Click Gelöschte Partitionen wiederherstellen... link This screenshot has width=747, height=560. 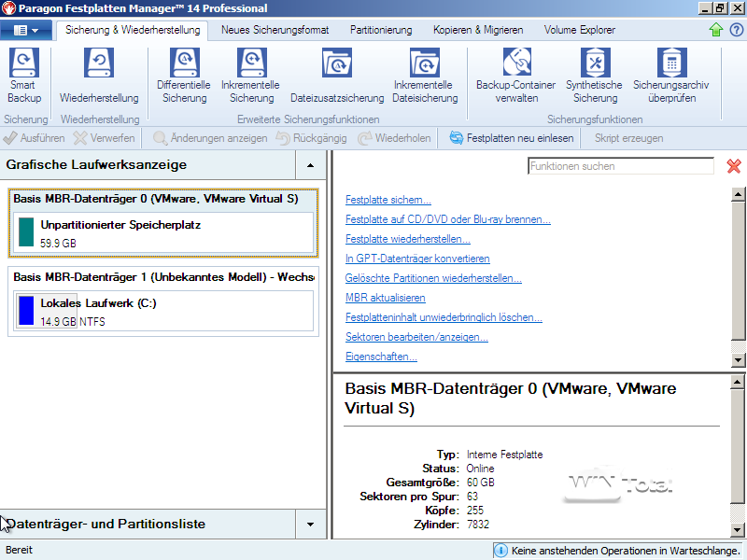pos(433,278)
